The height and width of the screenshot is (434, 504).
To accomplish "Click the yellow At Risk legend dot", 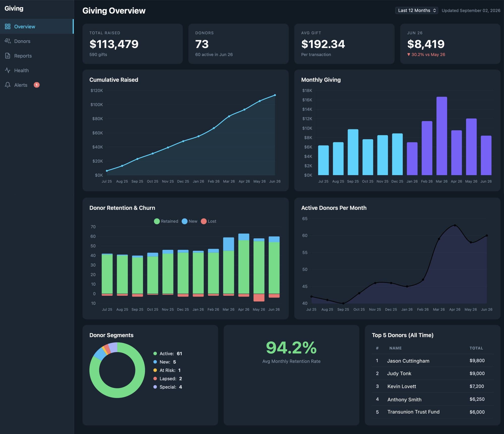I will click(x=155, y=370).
